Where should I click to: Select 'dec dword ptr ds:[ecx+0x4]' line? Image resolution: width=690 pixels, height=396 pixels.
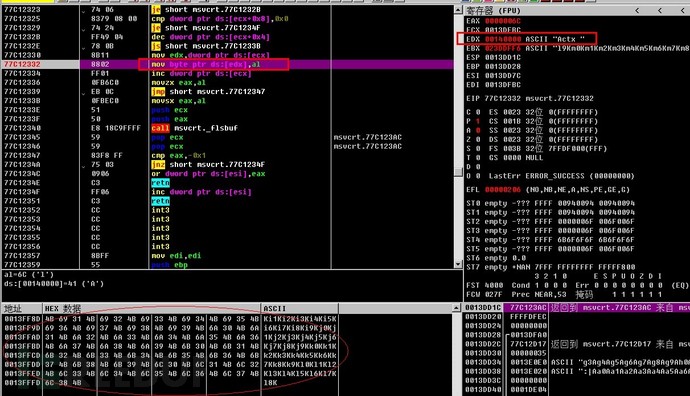pos(211,37)
